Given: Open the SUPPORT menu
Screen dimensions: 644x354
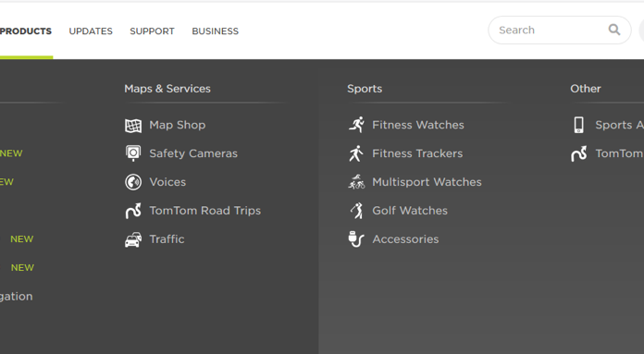Looking at the screenshot, I should 152,31.
